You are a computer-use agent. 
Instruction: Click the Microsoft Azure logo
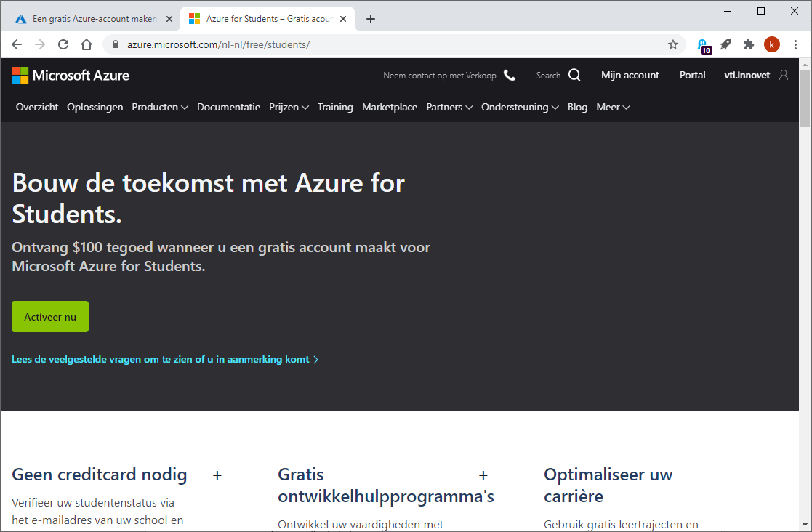tap(71, 76)
